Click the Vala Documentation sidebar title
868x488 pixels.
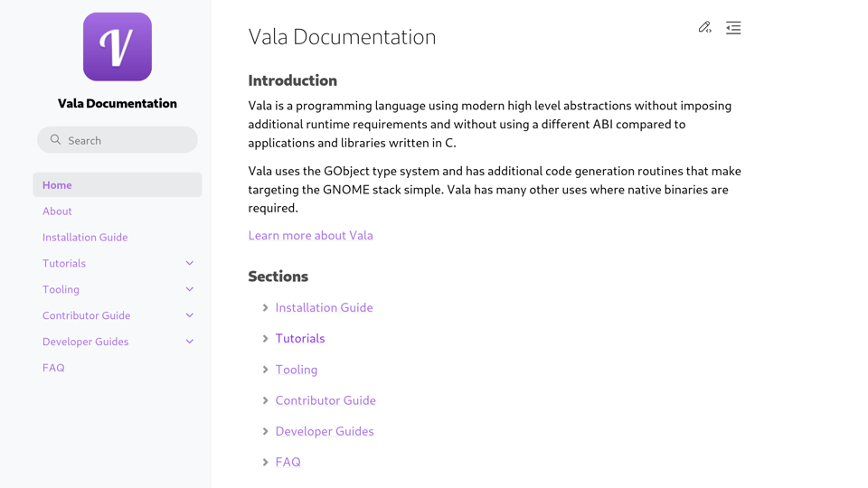point(118,103)
